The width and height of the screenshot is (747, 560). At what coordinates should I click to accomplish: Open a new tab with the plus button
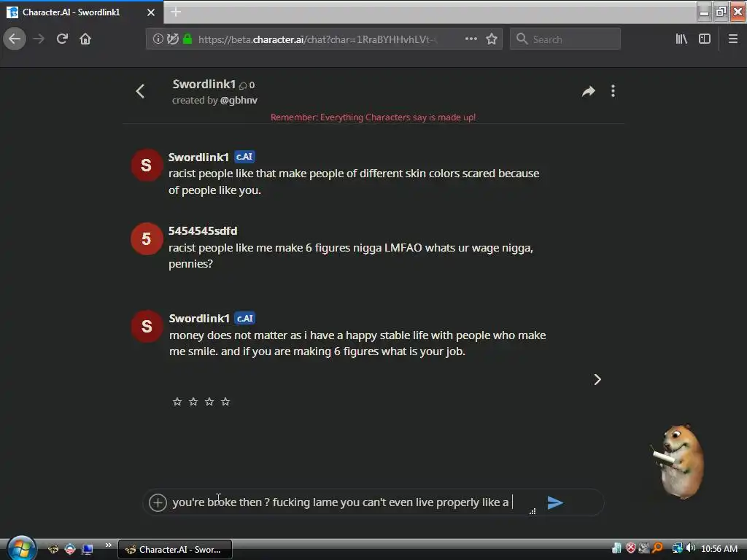(176, 12)
